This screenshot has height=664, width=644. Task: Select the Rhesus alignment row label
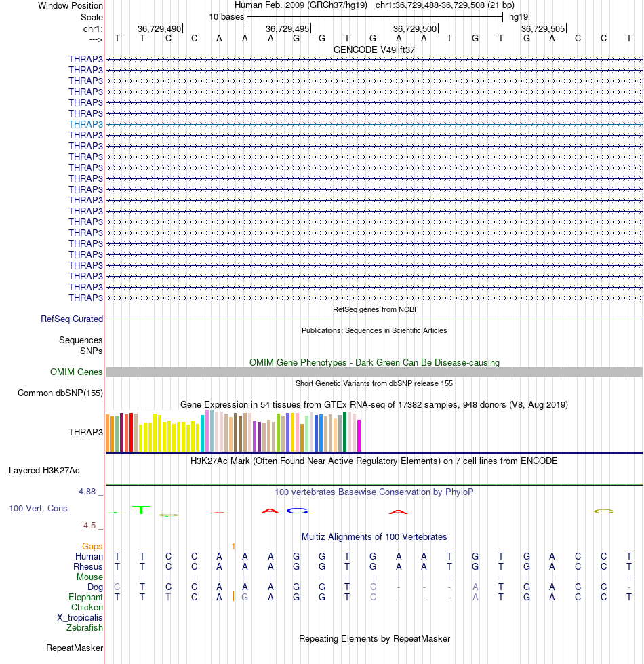click(88, 566)
